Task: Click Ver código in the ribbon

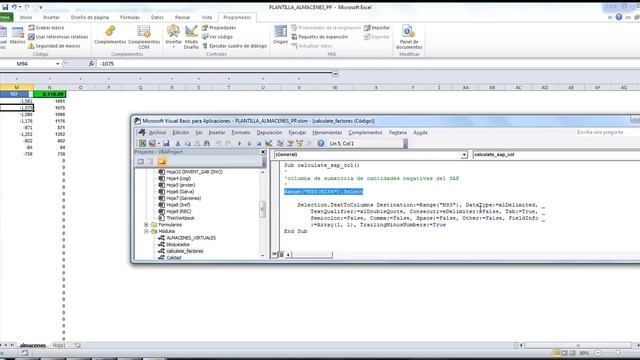Action: point(217,37)
